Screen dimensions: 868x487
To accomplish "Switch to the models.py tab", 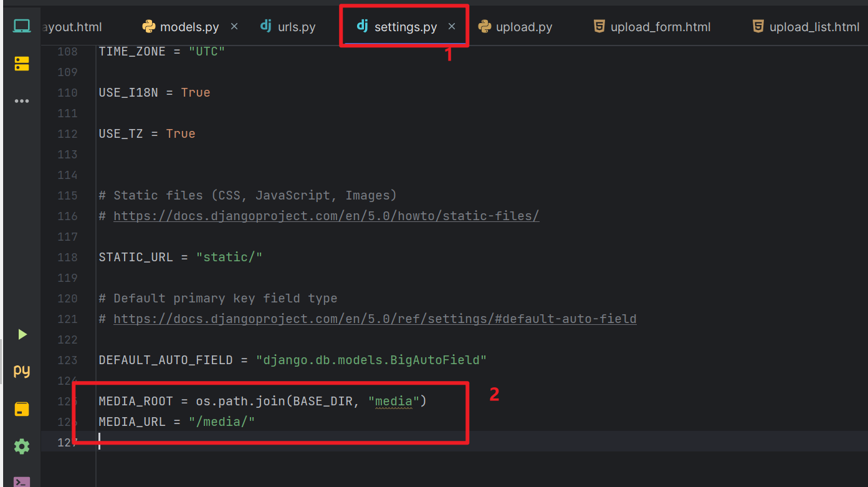I will pyautogui.click(x=189, y=27).
